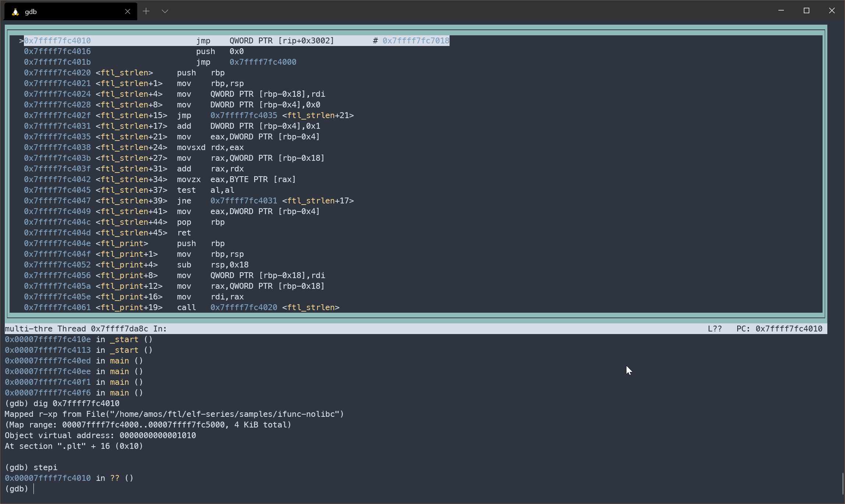Click the highlighted address 0x7ffff7fc4010 line

tap(57, 41)
